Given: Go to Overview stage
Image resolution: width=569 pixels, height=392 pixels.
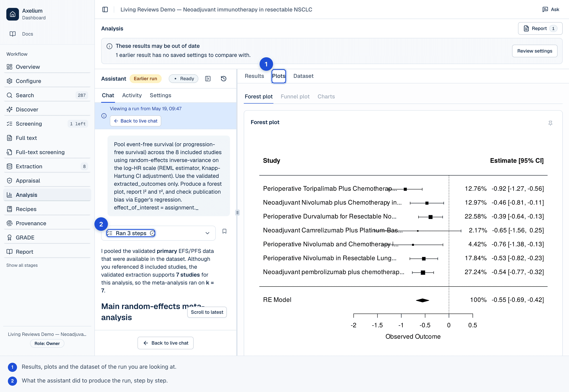Looking at the screenshot, I should tap(47, 67).
